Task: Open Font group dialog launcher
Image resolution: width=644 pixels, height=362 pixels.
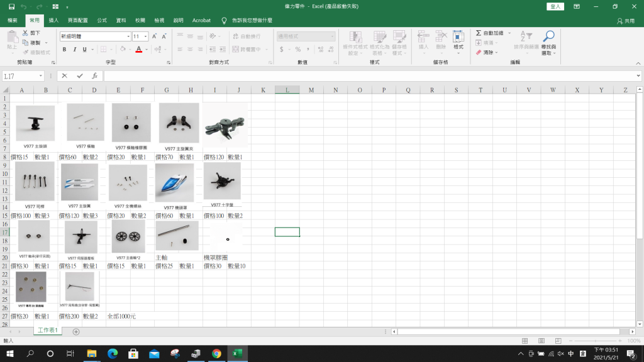Action: point(169,63)
